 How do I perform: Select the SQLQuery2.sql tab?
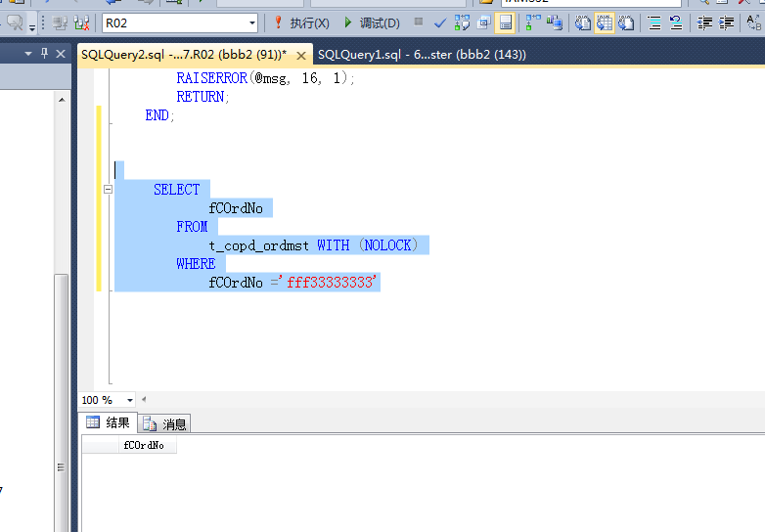point(184,55)
